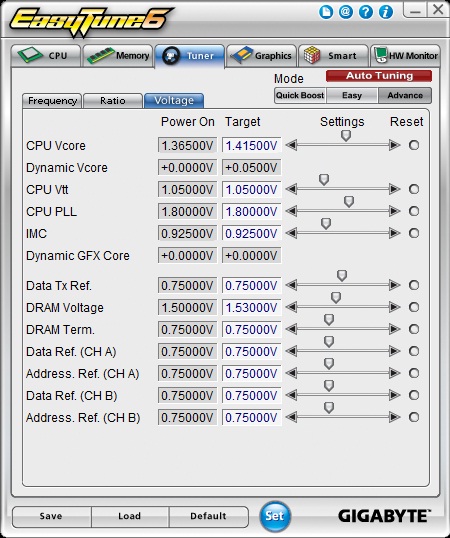450x538 pixels.
Task: Select the Voltage sub-tab
Action: coord(174,101)
